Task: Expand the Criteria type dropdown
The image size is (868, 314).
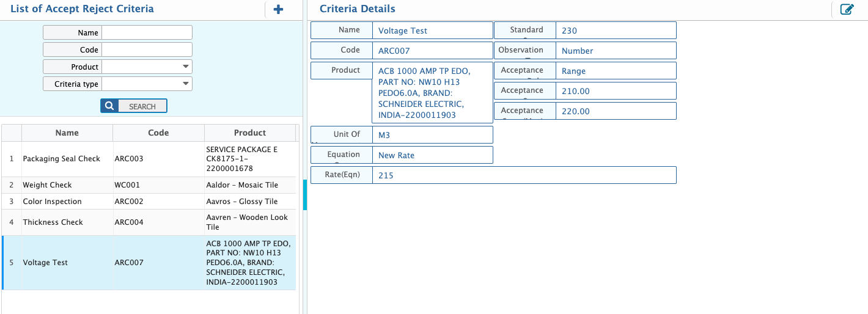Action: click(x=185, y=84)
